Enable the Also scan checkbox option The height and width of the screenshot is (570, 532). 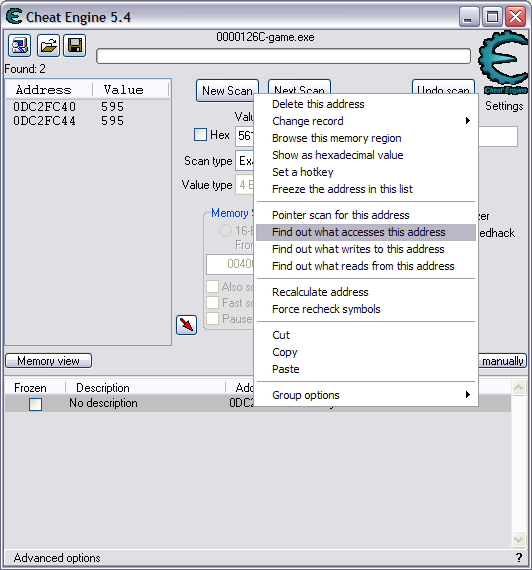tap(212, 286)
